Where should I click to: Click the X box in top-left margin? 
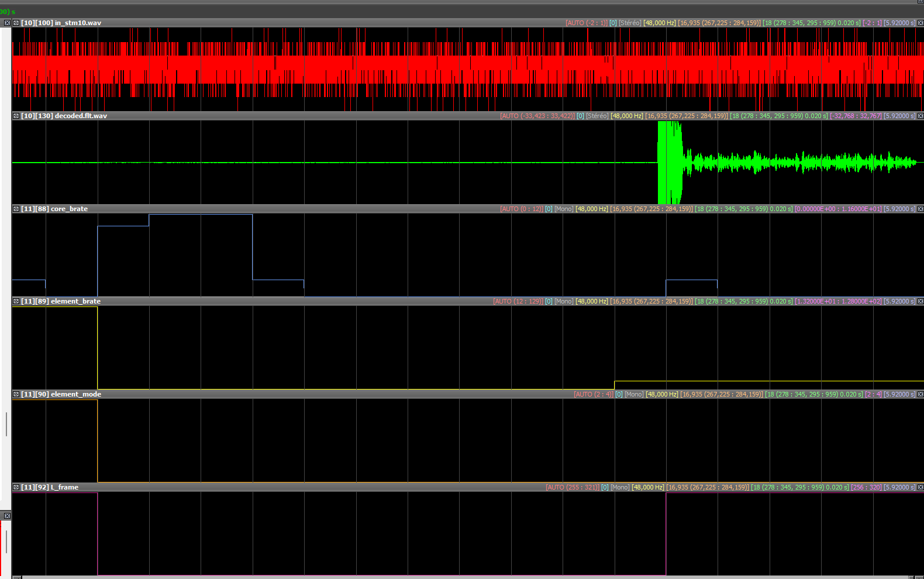pos(7,23)
